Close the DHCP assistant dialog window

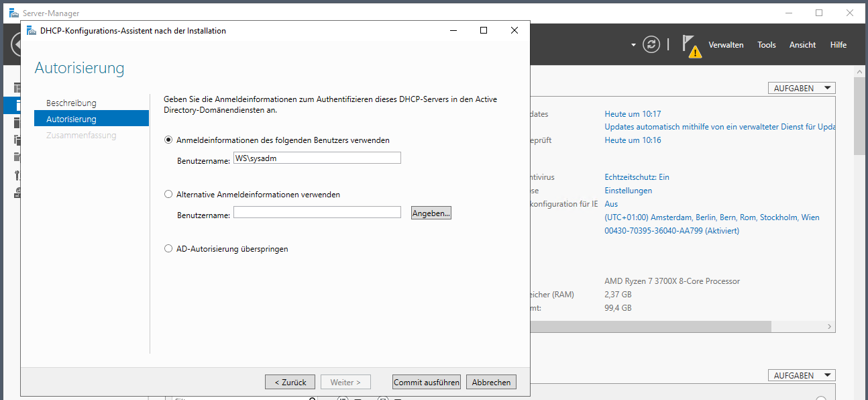click(514, 30)
